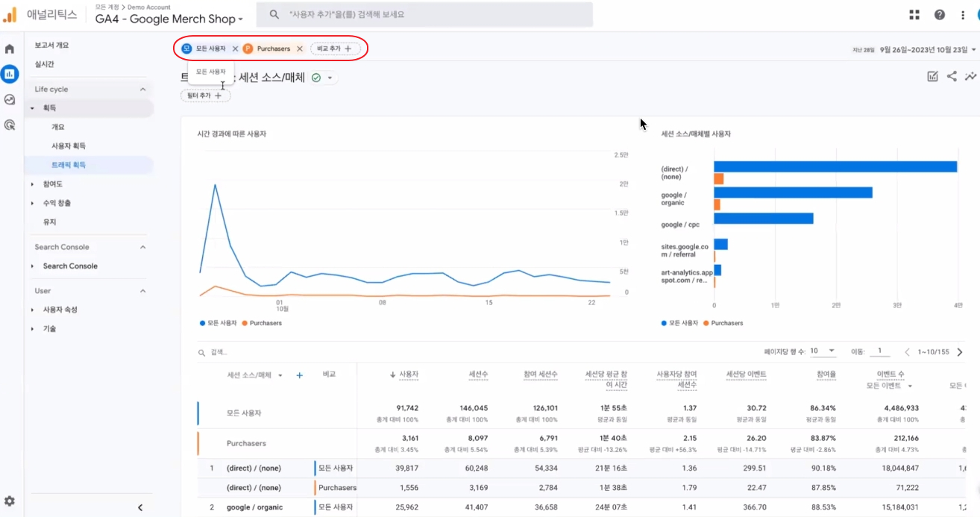Toggle Purchasers in line chart legend

(x=263, y=323)
